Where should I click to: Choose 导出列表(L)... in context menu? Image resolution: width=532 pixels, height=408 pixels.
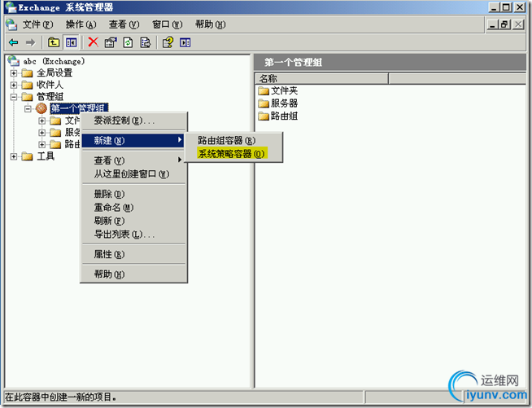pyautogui.click(x=133, y=235)
